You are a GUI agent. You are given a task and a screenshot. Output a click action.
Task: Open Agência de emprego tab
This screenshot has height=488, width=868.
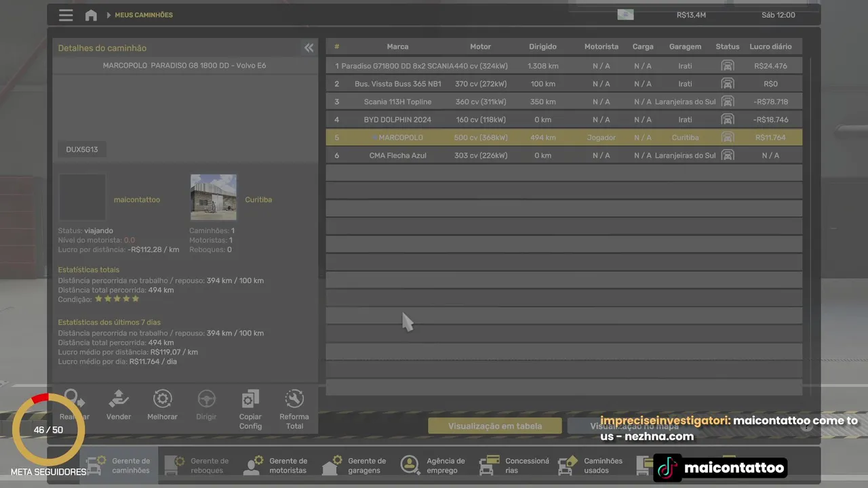[433, 465]
